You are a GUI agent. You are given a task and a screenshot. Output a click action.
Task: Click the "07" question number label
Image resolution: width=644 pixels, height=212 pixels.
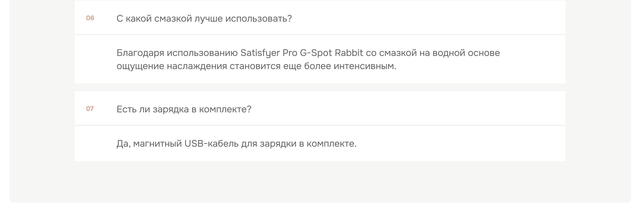pos(90,109)
